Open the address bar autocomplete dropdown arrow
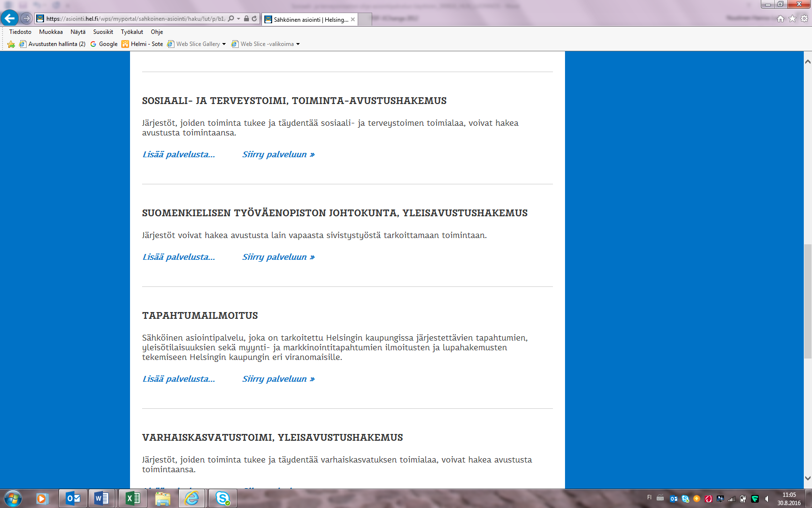Viewport: 812px width, 508px height. [239, 18]
